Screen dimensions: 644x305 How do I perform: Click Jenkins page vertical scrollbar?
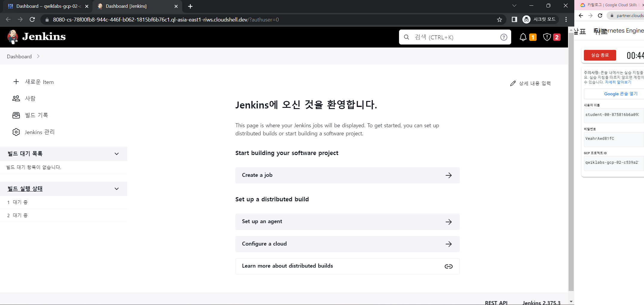point(571,161)
